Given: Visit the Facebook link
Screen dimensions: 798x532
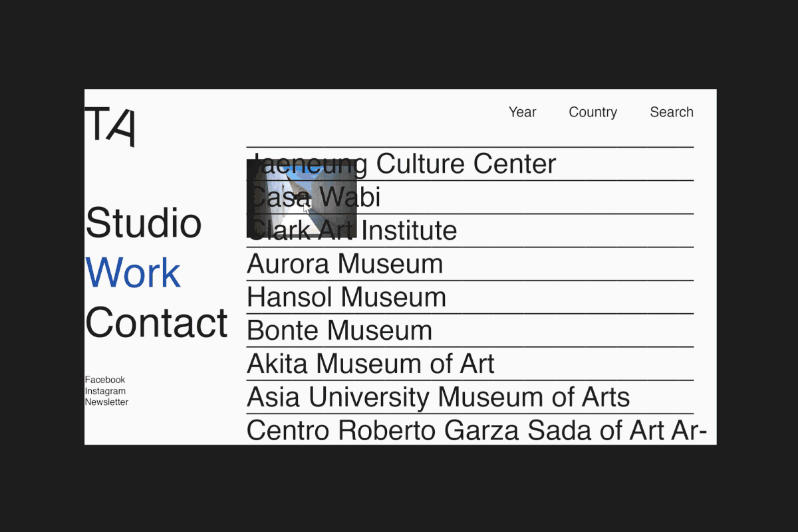Looking at the screenshot, I should (105, 380).
